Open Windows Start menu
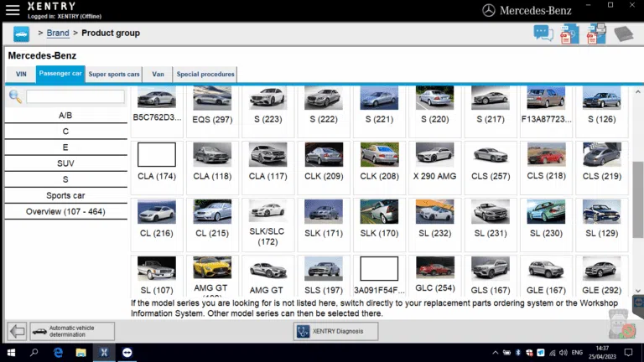 pyautogui.click(x=11, y=353)
